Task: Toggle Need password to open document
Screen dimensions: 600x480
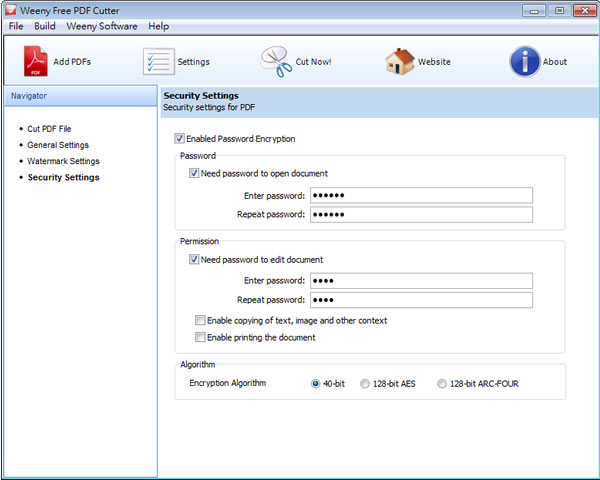Action: pyautogui.click(x=194, y=173)
